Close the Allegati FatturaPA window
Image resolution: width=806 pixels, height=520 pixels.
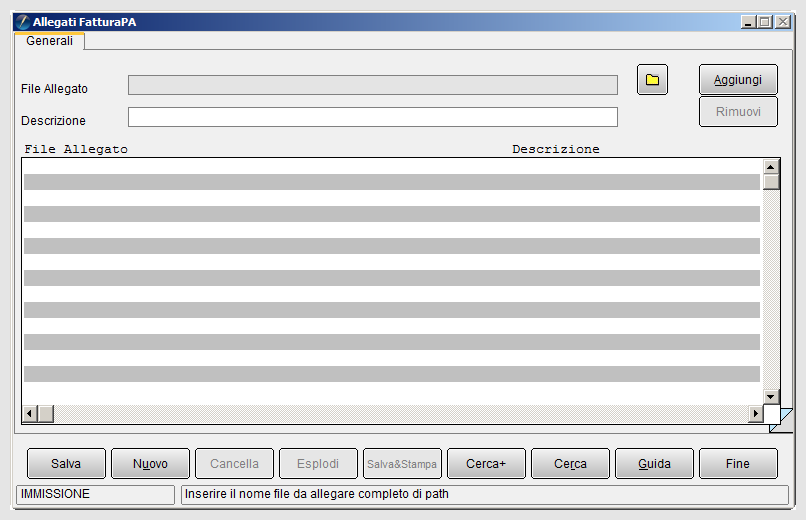(782, 22)
